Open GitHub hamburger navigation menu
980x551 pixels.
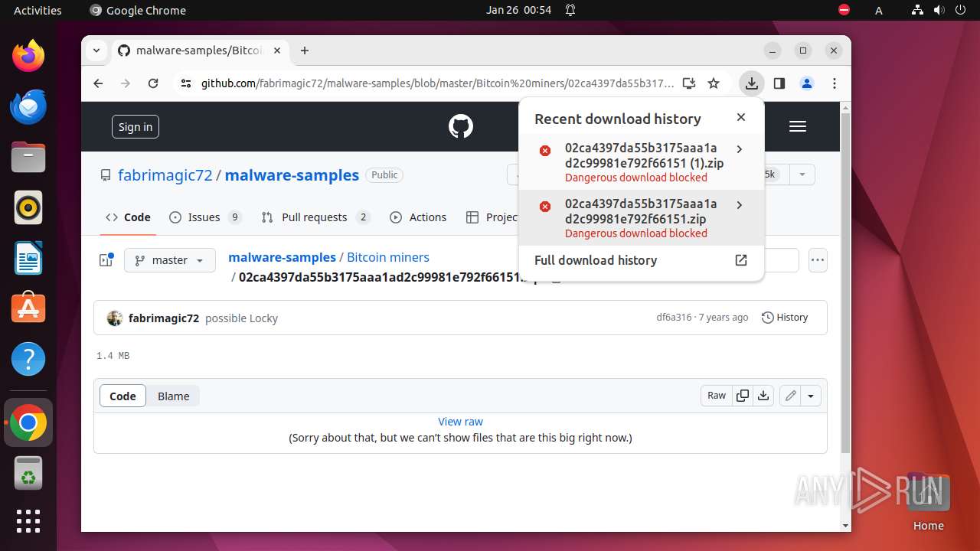(x=798, y=126)
